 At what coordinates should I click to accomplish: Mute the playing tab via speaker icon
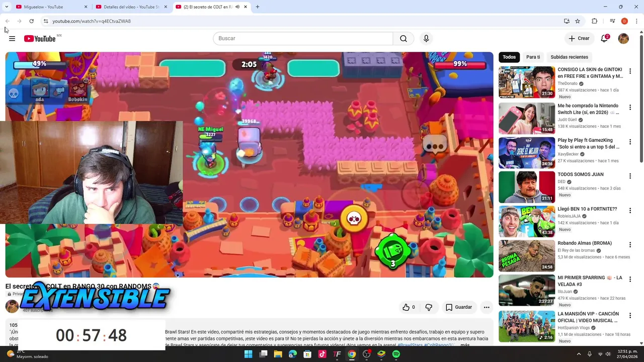pos(237,7)
